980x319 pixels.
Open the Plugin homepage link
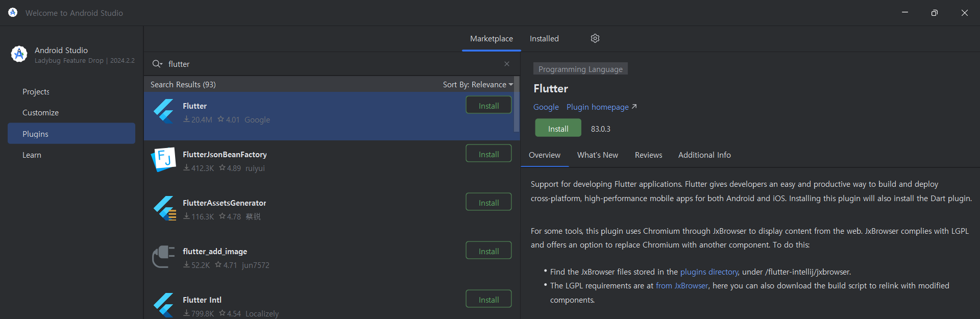coord(602,107)
